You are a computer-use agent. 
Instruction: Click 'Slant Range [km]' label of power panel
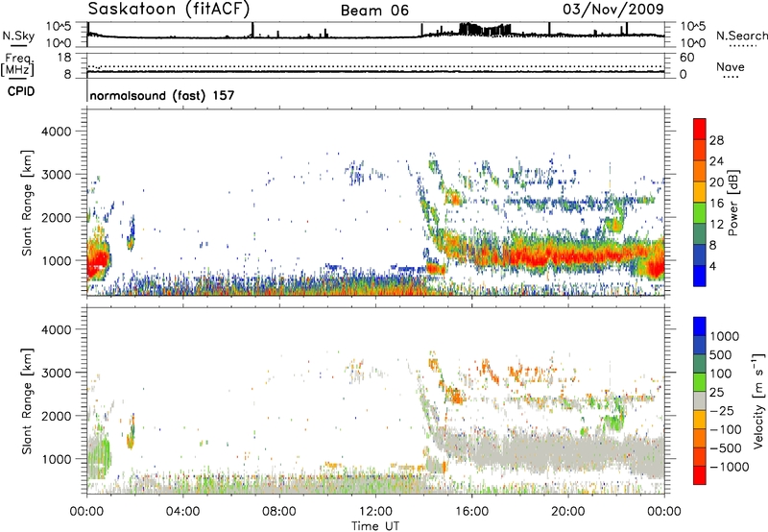pyautogui.click(x=27, y=203)
